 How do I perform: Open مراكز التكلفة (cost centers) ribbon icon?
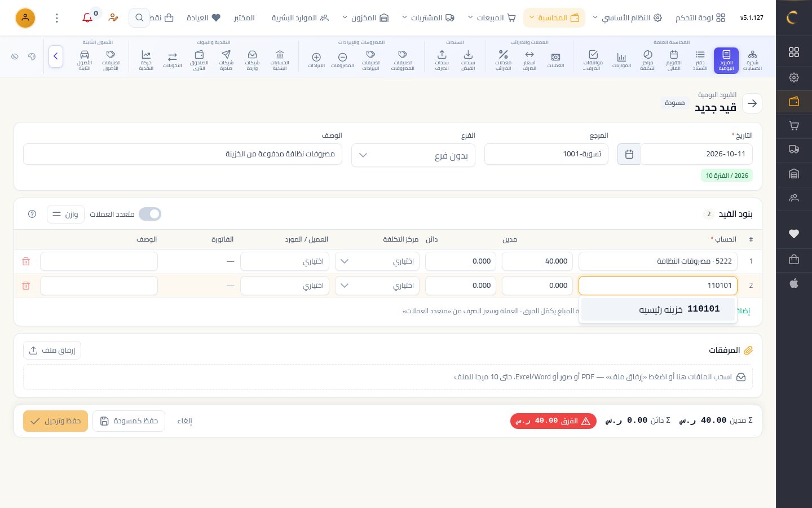click(648, 60)
